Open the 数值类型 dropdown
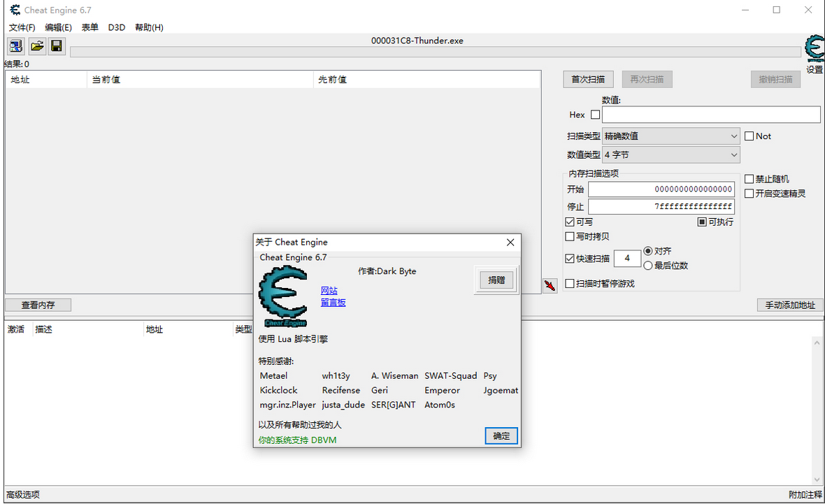825x504 pixels. tap(671, 154)
